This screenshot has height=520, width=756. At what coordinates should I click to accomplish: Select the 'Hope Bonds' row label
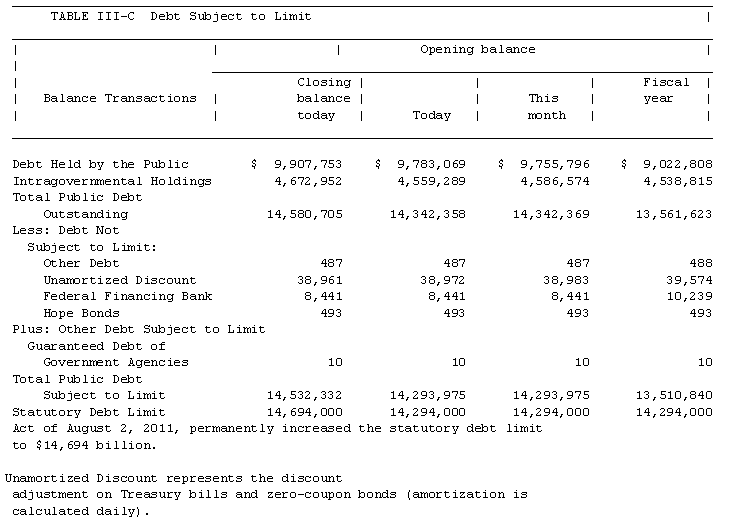click(82, 312)
